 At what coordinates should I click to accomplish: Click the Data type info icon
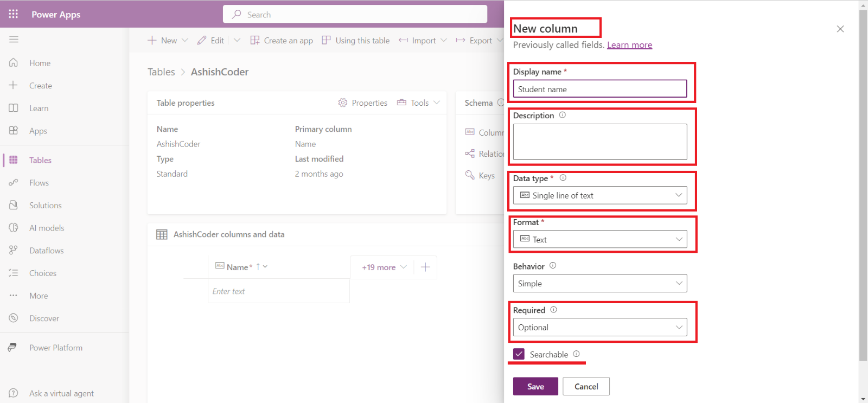(563, 178)
